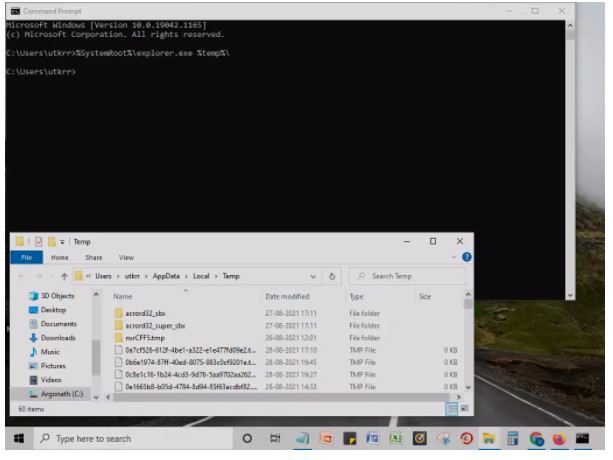Open the File menu in Explorer

pyautogui.click(x=27, y=257)
